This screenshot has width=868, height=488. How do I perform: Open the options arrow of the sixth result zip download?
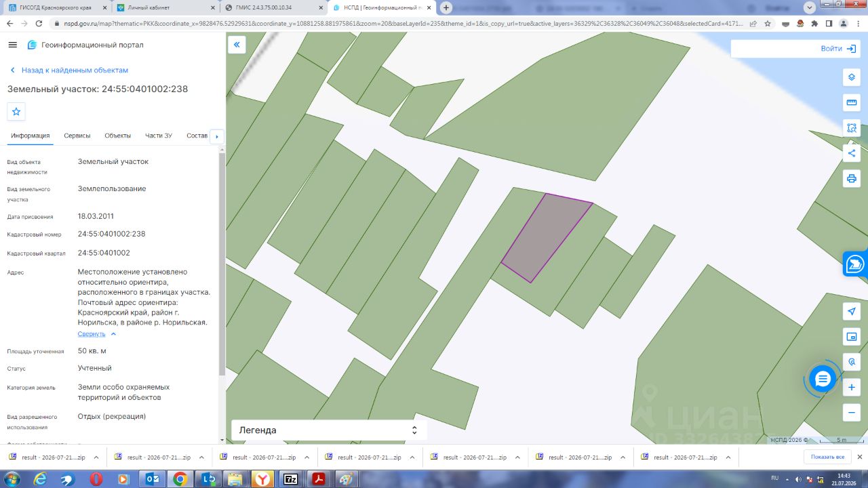[x=622, y=457]
